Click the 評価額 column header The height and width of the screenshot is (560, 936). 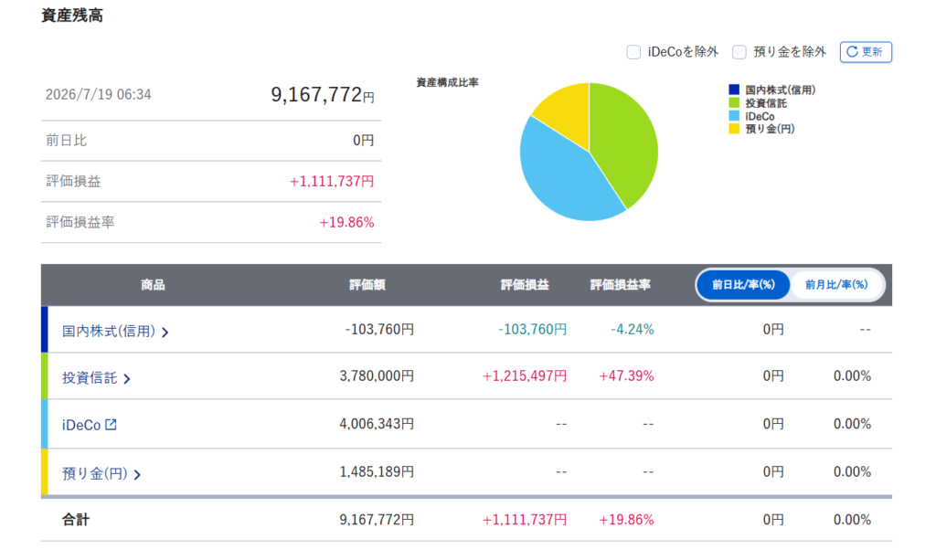[x=367, y=285]
